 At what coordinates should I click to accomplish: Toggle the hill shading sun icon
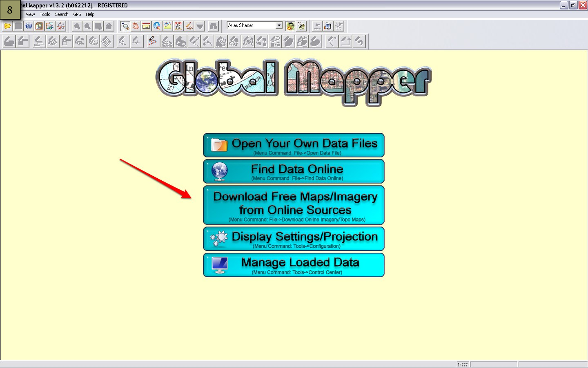coord(290,26)
